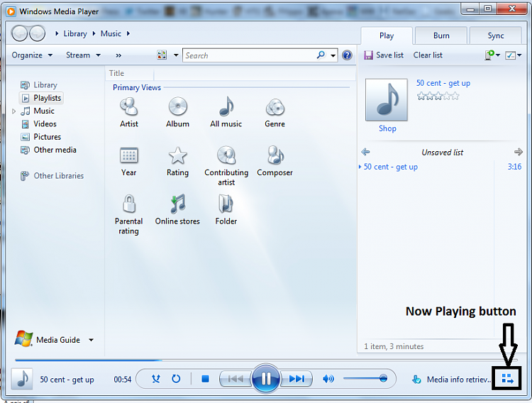Open the Organize dropdown menu
The width and height of the screenshot is (532, 403).
[32, 55]
